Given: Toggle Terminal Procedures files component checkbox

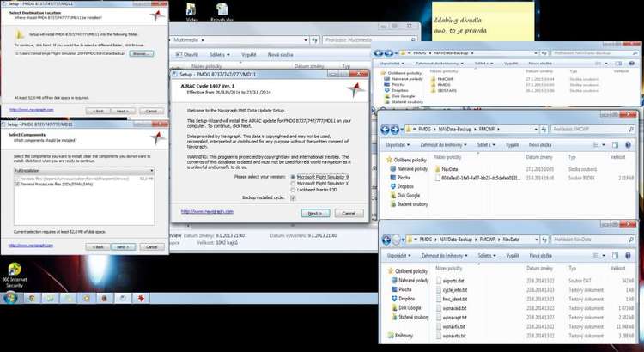Looking at the screenshot, I should (17, 185).
